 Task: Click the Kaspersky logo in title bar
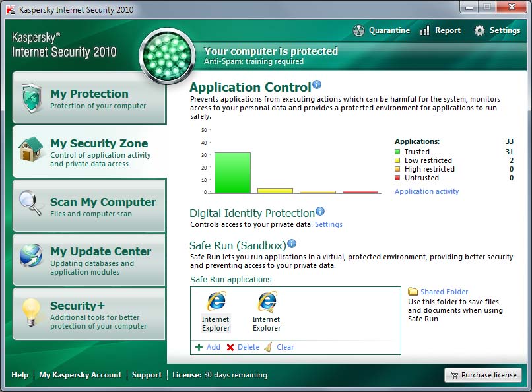pyautogui.click(x=11, y=10)
